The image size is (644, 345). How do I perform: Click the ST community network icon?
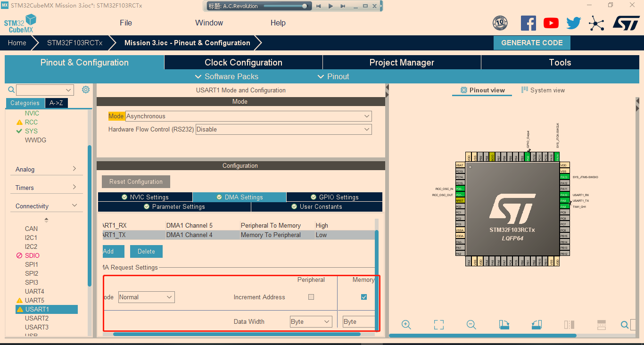tap(596, 23)
